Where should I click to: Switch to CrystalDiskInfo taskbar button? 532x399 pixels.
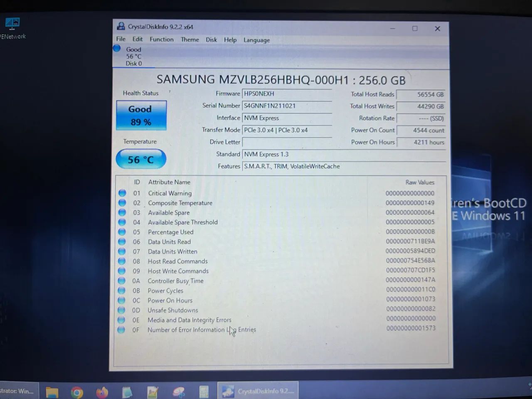tap(258, 391)
